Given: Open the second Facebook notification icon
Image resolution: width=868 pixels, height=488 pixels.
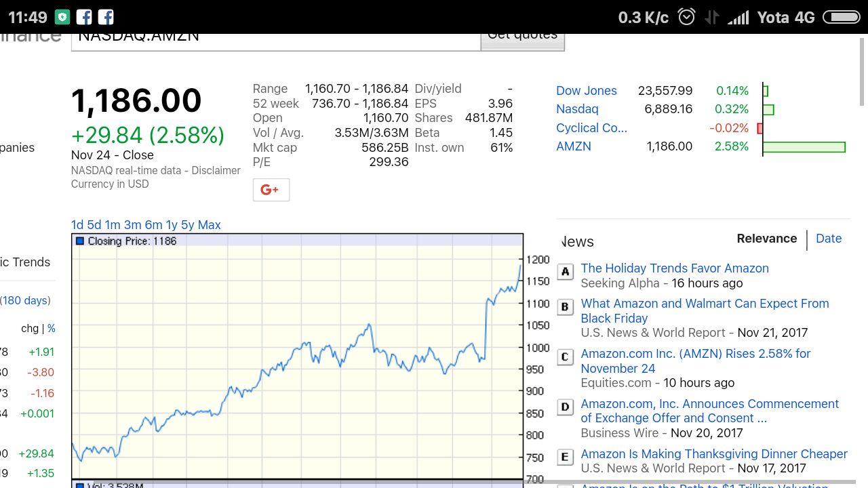Looking at the screenshot, I should click(x=106, y=17).
